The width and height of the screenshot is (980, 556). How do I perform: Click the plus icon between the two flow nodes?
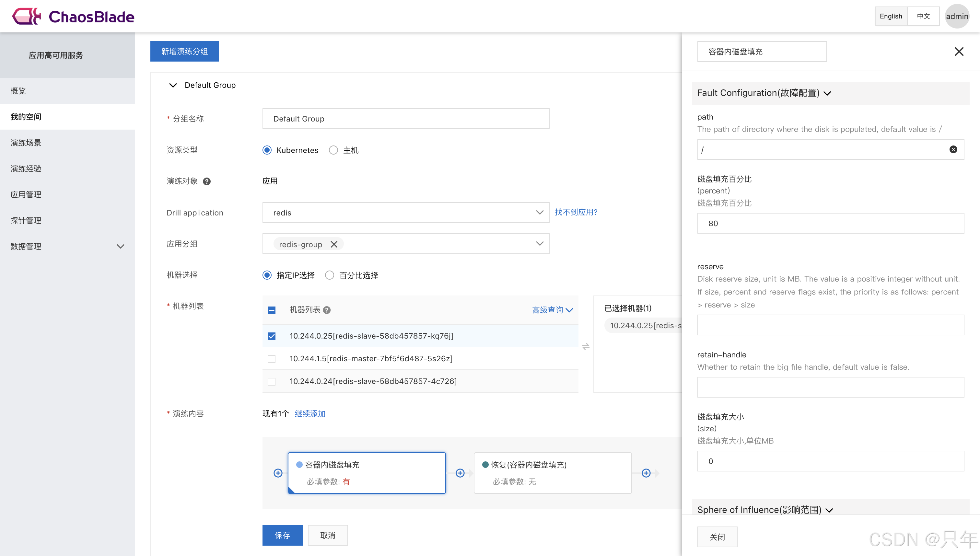coord(460,473)
